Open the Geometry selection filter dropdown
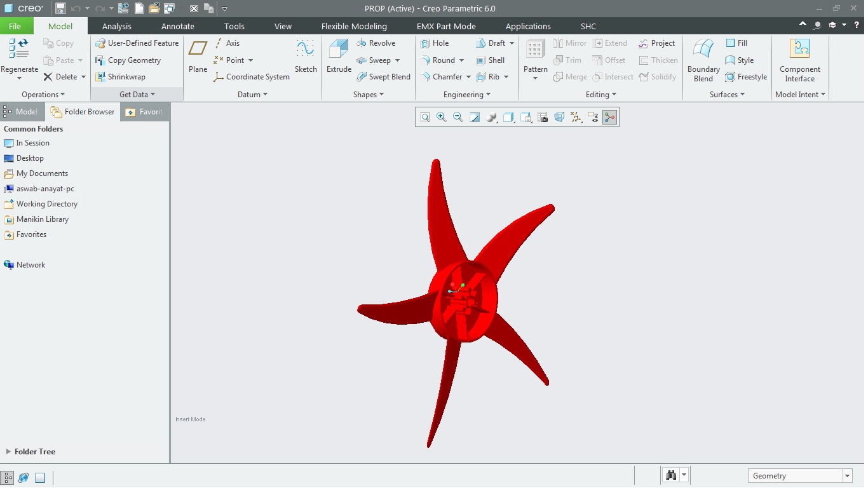Viewport: 868px width, 488px height. (848, 476)
